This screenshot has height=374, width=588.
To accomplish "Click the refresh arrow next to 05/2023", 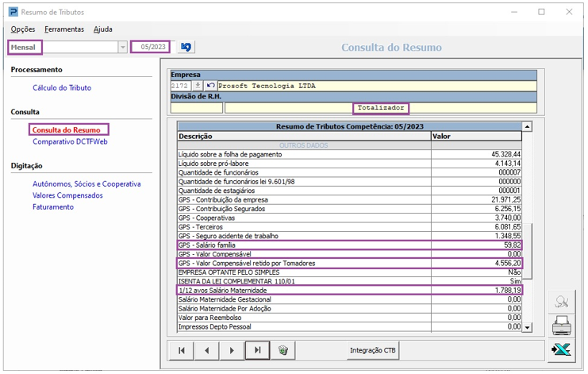I will pos(186,47).
